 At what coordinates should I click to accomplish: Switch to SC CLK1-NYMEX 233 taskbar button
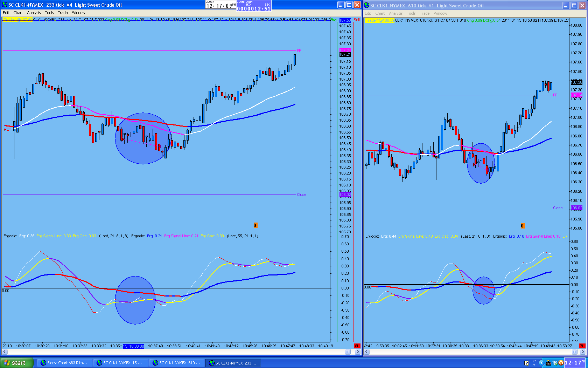(x=234, y=363)
